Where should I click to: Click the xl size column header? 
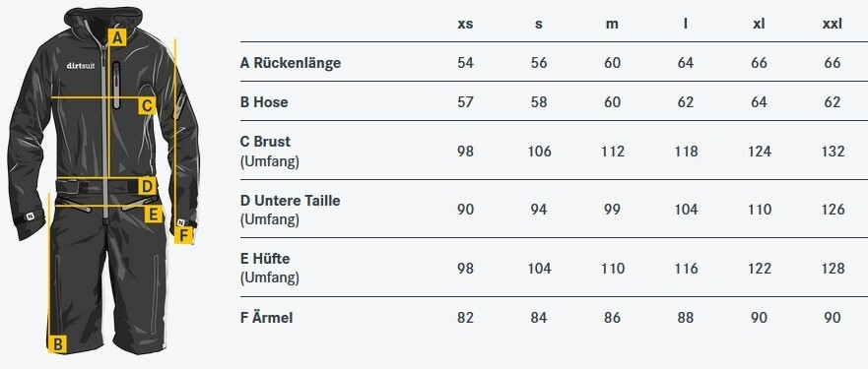(x=759, y=25)
